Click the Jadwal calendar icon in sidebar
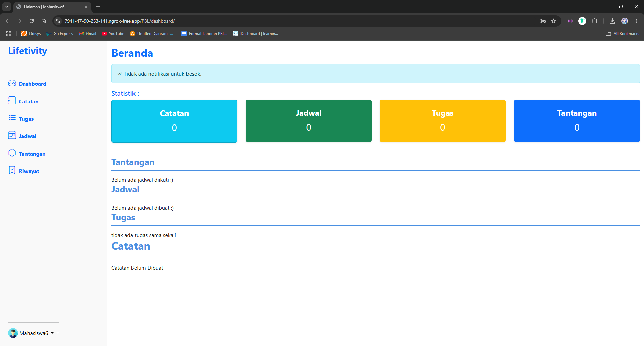The width and height of the screenshot is (644, 346). (x=12, y=135)
